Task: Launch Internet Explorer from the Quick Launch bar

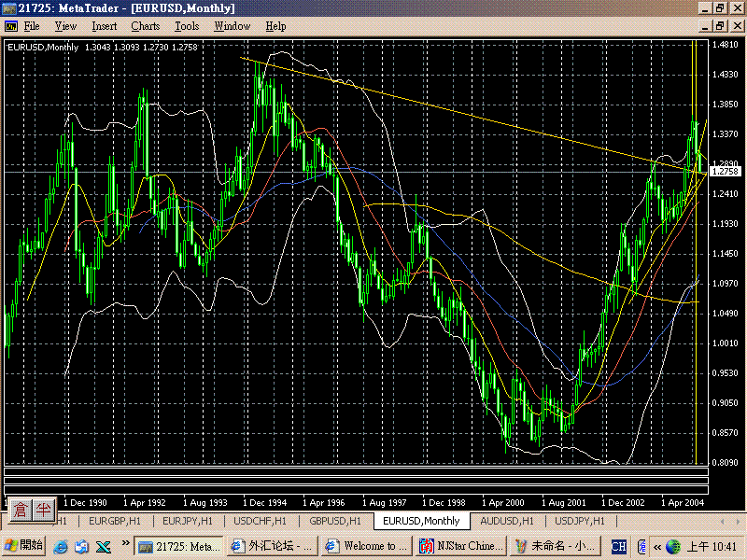Action: (x=61, y=546)
